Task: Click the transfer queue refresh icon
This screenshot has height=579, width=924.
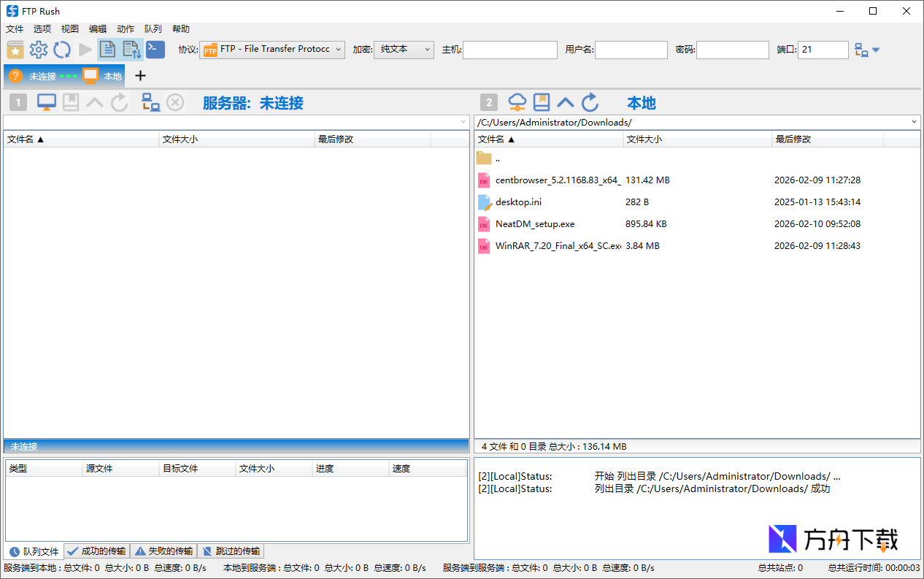Action: [x=63, y=49]
